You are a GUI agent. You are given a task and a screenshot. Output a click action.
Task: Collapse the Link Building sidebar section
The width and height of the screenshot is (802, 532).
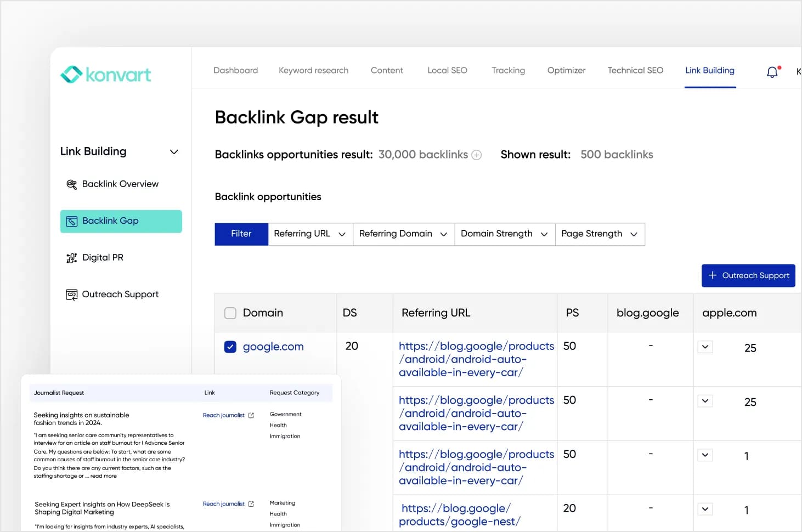[x=174, y=152]
